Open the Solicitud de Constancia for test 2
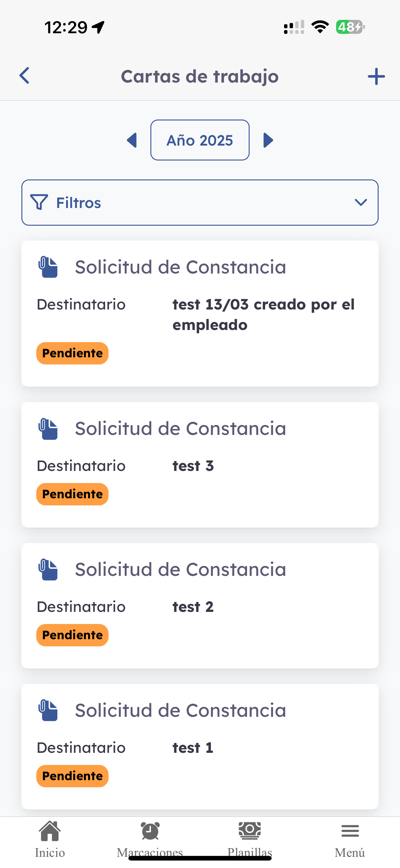400x868 pixels. [200, 605]
